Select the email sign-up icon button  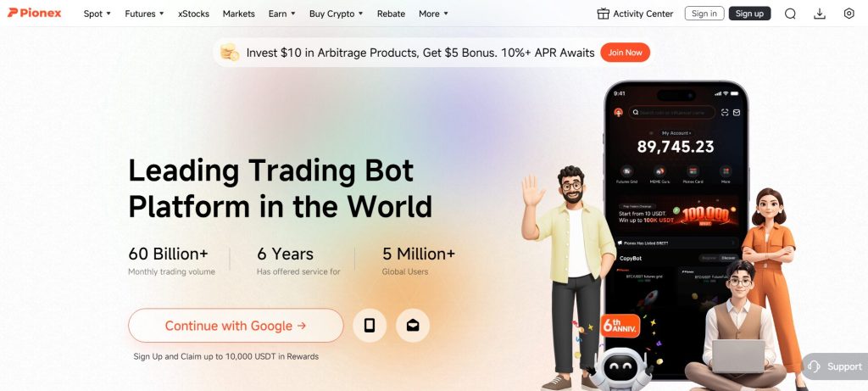pos(413,326)
